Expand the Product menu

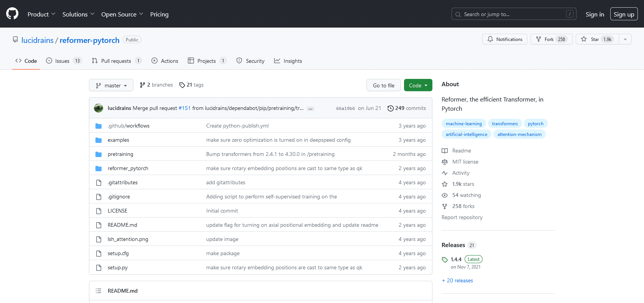click(x=41, y=14)
